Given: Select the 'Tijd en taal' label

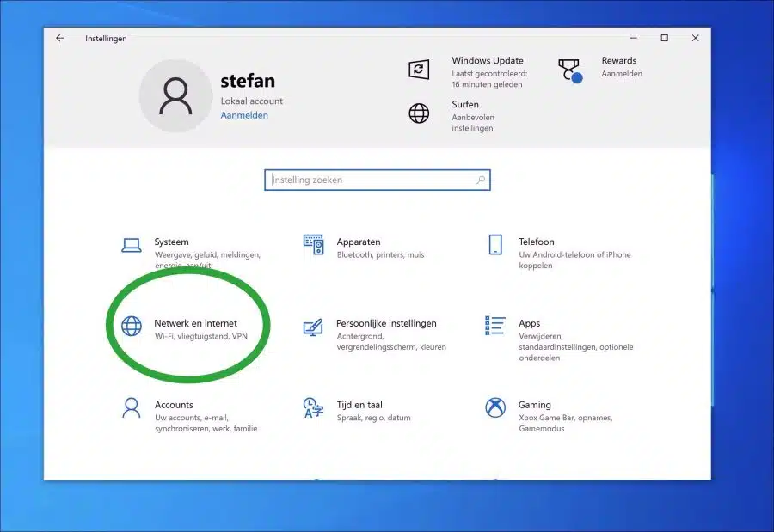Looking at the screenshot, I should pyautogui.click(x=359, y=405).
